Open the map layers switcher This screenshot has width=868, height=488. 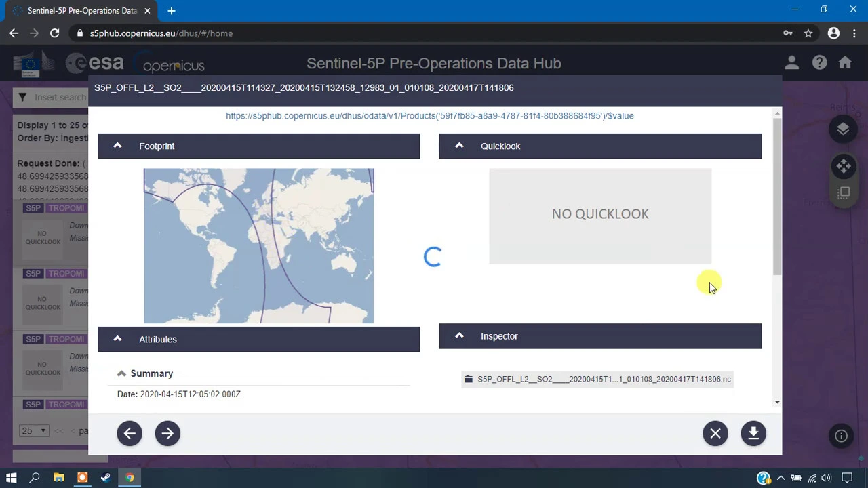[843, 129]
